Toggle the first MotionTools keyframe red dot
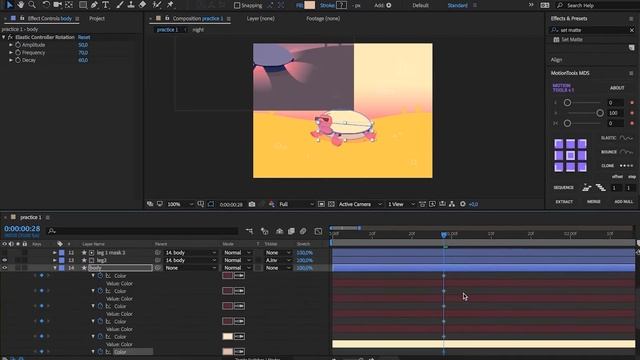 tap(632, 103)
